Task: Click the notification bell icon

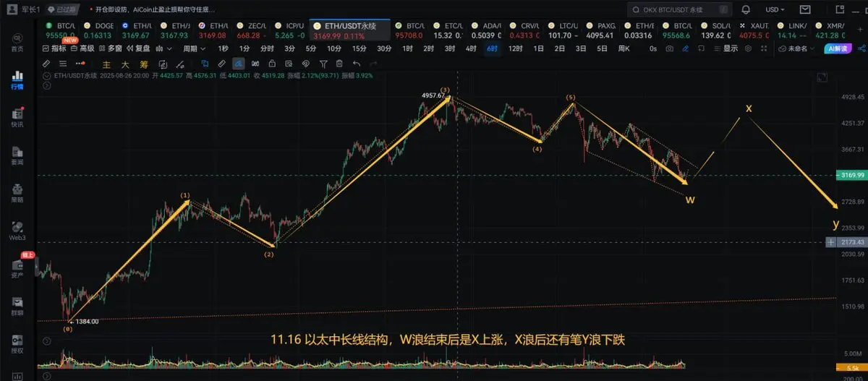Action: 746,9
